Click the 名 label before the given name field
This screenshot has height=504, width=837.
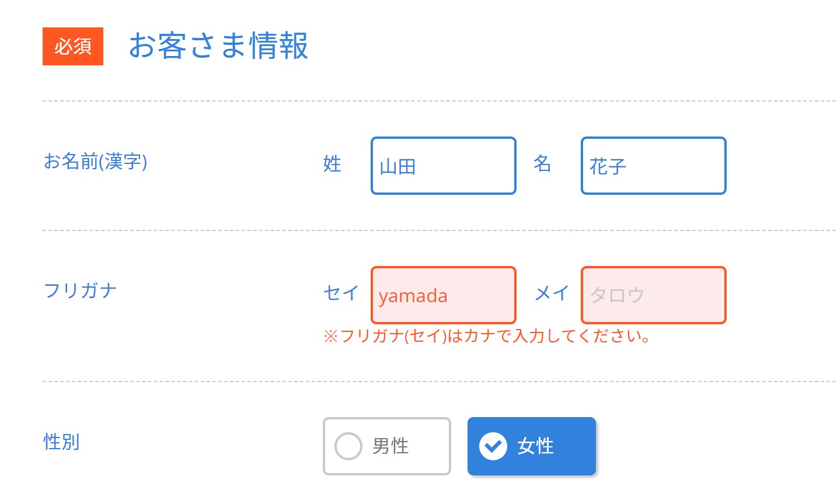click(543, 165)
